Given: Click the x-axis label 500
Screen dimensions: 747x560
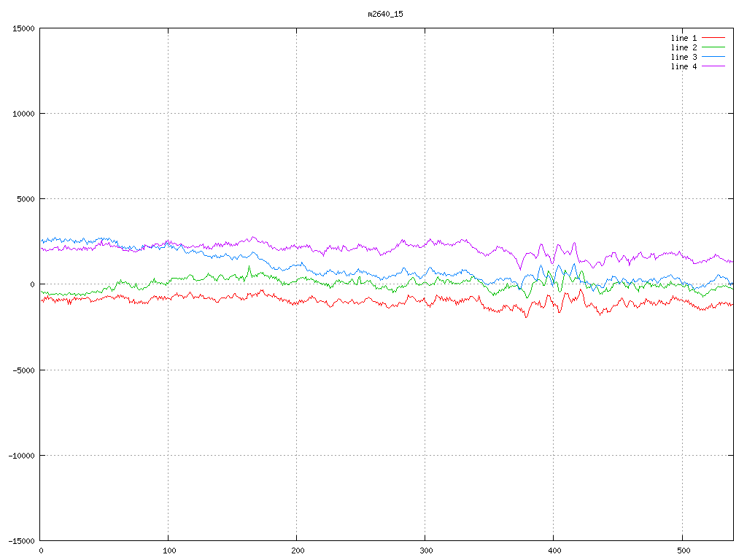Looking at the screenshot, I should point(683,551).
